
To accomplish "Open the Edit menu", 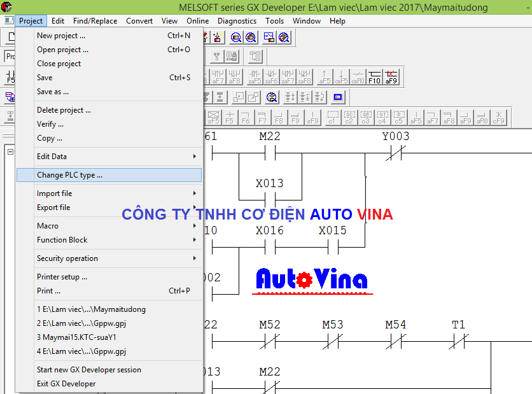I will (x=58, y=21).
